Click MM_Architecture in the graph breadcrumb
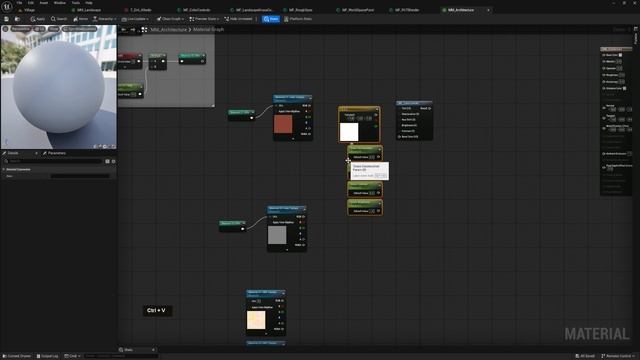The width and height of the screenshot is (640, 360). click(x=169, y=29)
